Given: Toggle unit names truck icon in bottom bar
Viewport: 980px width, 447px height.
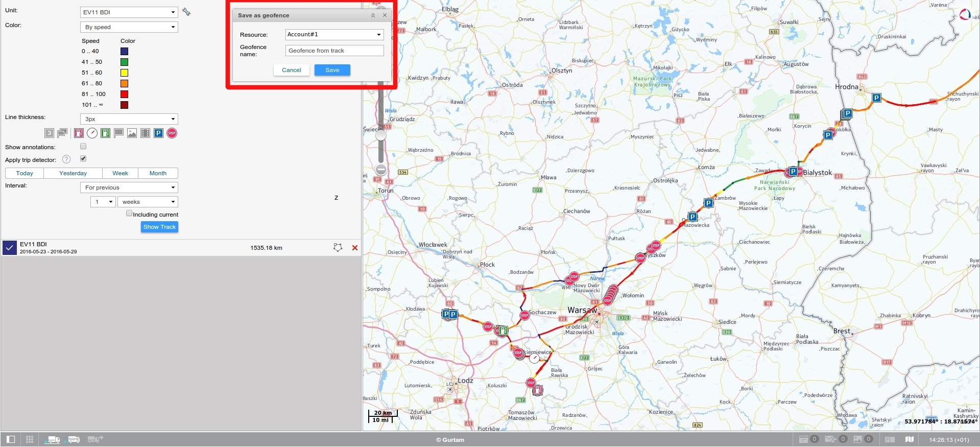Looking at the screenshot, I should click(x=74, y=439).
